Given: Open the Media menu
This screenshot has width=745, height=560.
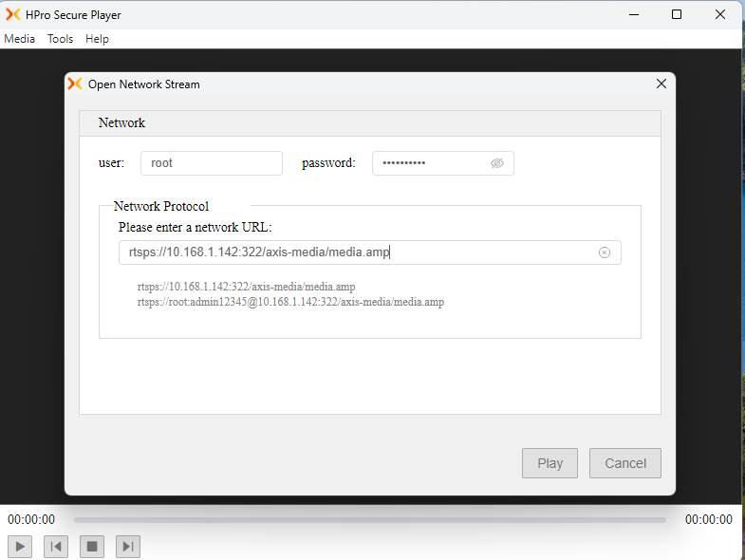Looking at the screenshot, I should (x=19, y=39).
